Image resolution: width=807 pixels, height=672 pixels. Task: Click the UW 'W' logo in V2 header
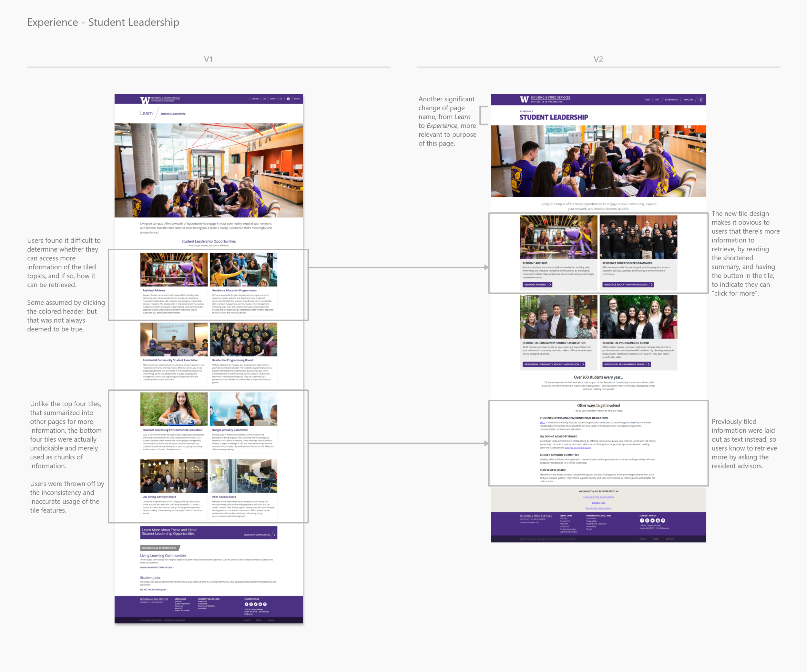pos(524,99)
